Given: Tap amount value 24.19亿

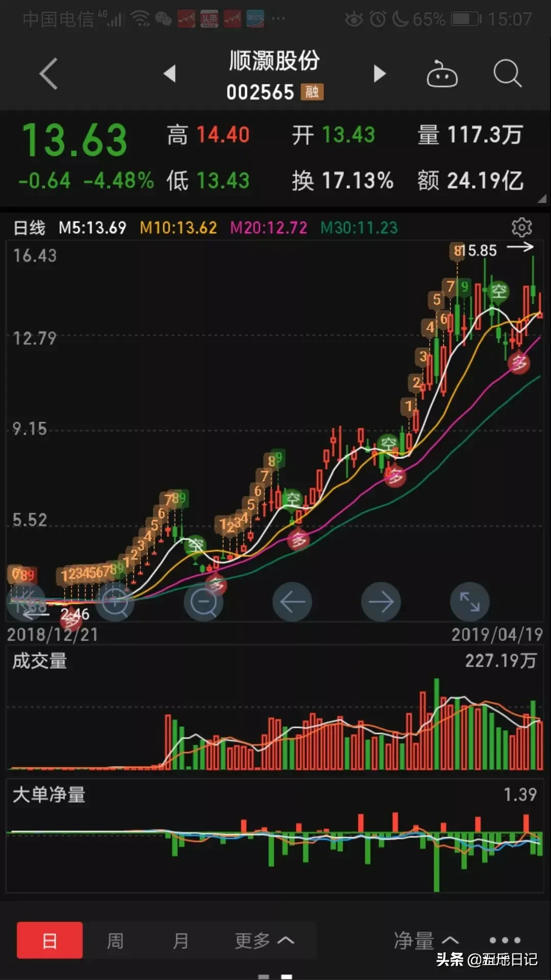Looking at the screenshot, I should 485,181.
